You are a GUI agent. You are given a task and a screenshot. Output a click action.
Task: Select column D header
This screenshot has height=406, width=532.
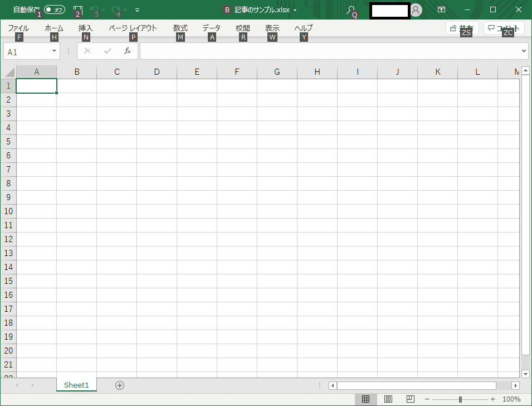click(x=157, y=72)
